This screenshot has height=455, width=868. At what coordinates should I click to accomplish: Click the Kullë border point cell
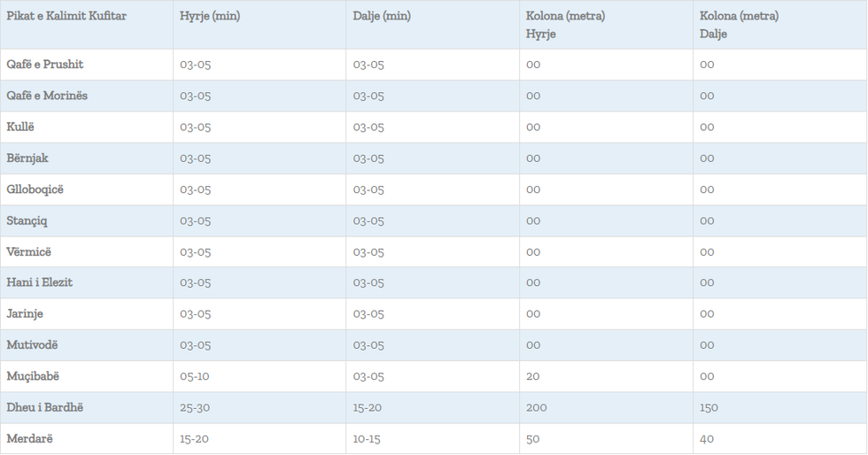(20, 127)
